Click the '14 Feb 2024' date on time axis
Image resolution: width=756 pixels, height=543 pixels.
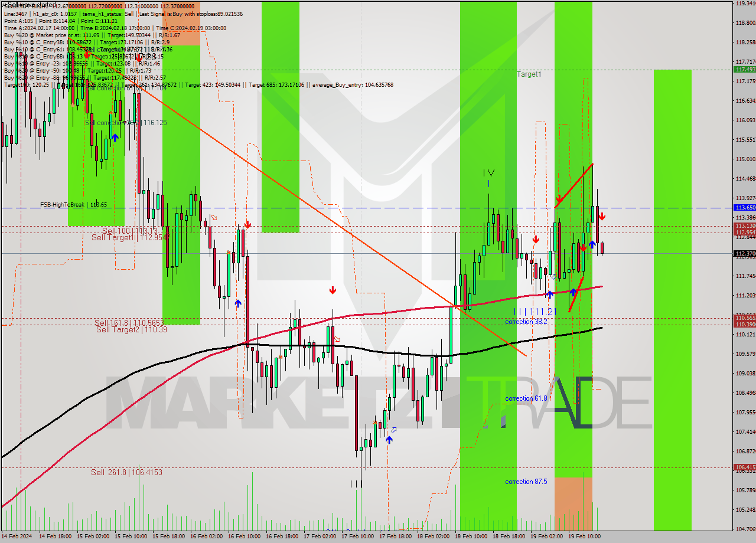coord(17,537)
